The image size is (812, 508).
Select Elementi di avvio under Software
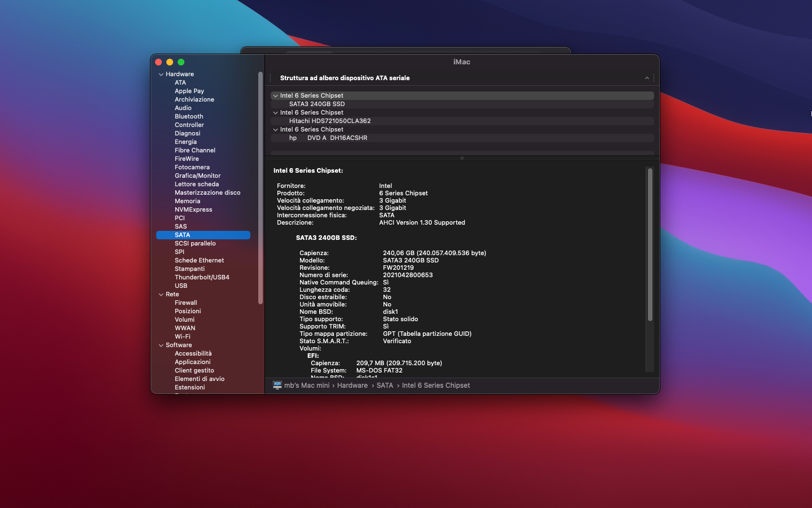point(200,379)
